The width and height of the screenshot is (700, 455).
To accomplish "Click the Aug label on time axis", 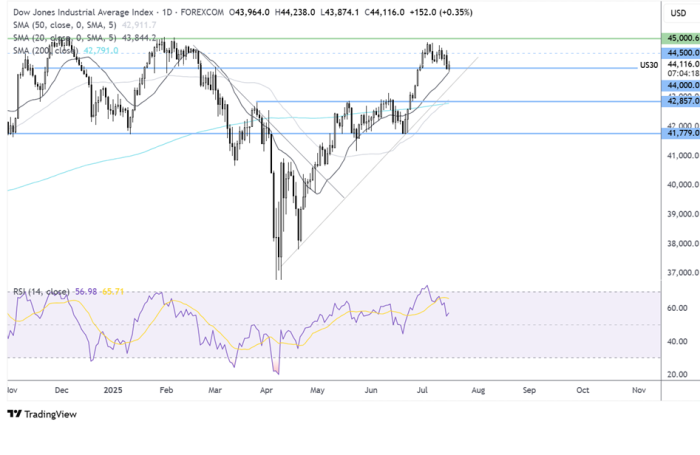I will [478, 390].
